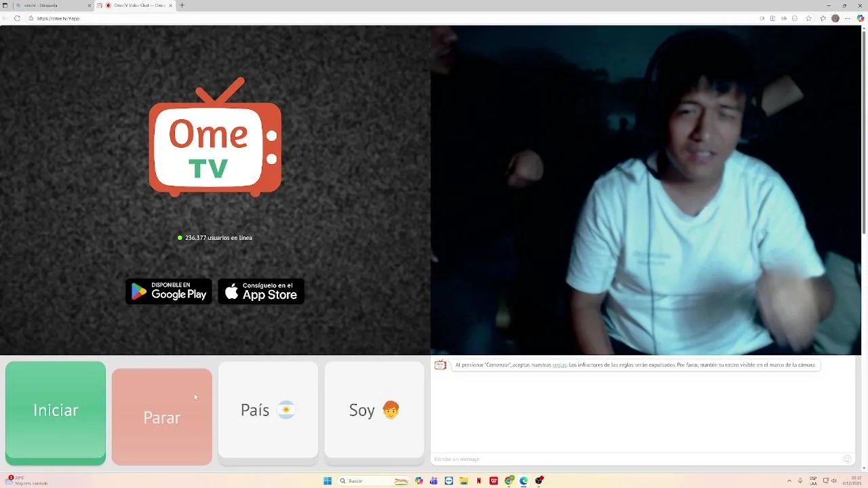Viewport: 868px width, 488px height.
Task: Open the Windows Start menu
Action: pyautogui.click(x=328, y=481)
